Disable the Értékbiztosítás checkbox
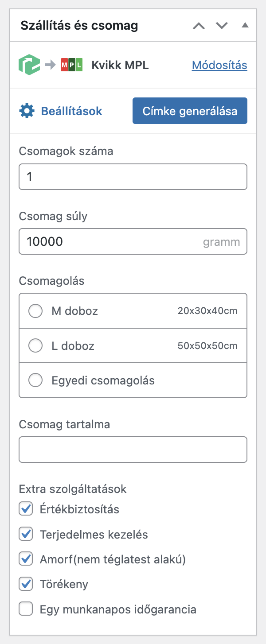 point(26,508)
